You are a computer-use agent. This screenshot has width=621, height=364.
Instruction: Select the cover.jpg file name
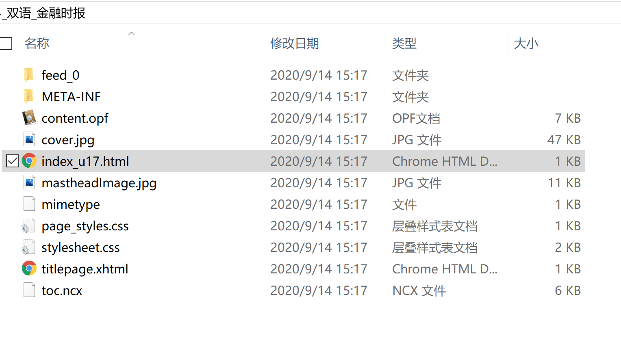(x=68, y=140)
